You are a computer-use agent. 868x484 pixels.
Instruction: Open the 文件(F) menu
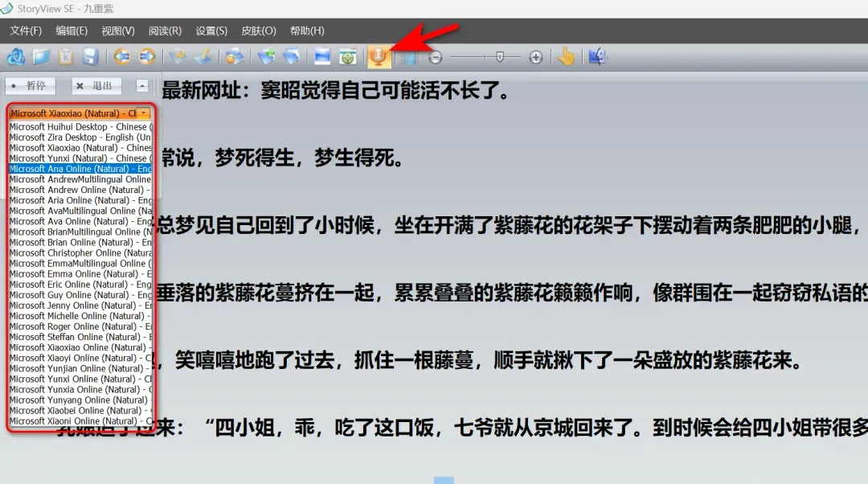pyautogui.click(x=26, y=31)
